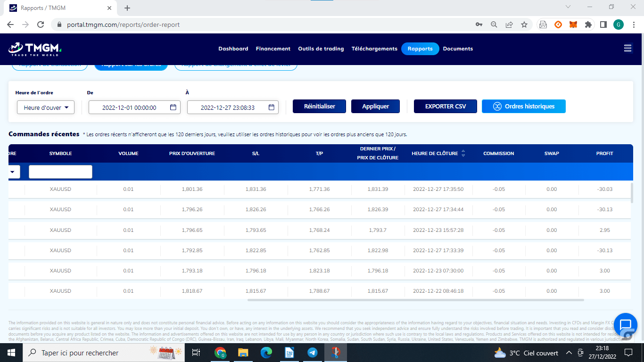
Task: Toggle the browser side panel
Action: pos(603,25)
